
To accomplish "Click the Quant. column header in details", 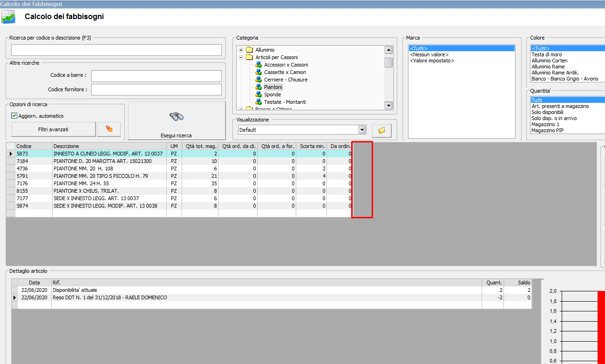I will 493,283.
